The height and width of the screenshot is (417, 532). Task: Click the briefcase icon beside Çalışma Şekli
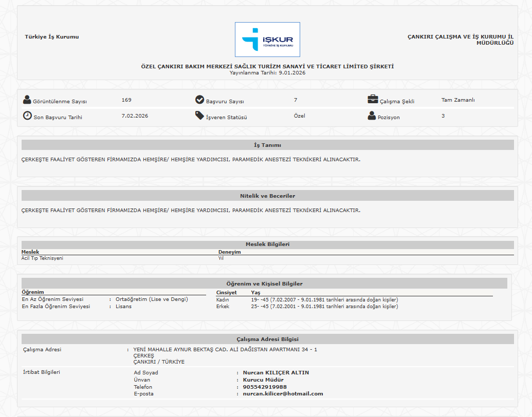tap(373, 99)
